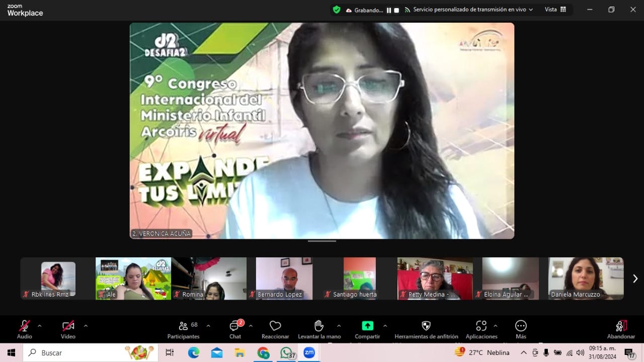This screenshot has height=362, width=644.
Task: Click the Veronica Acuña speaker video
Action: [x=322, y=130]
